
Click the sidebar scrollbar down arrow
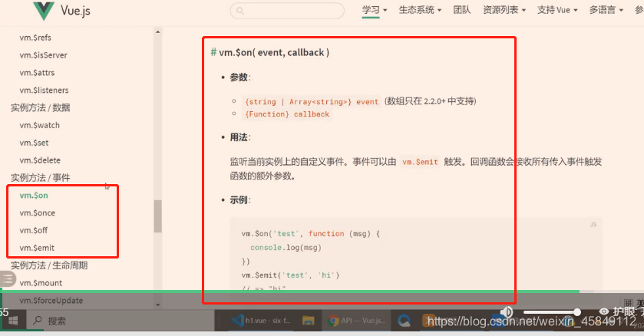tap(157, 305)
